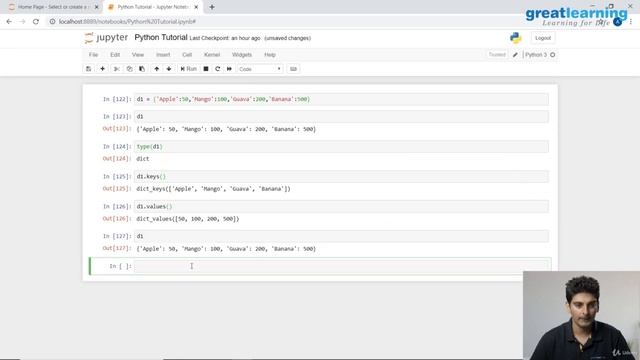Click the dict_values output text
The width and height of the screenshot is (640, 360).
coord(188,219)
